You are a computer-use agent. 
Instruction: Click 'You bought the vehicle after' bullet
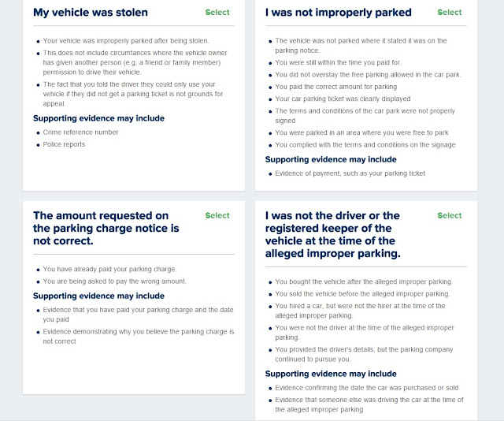coord(364,281)
